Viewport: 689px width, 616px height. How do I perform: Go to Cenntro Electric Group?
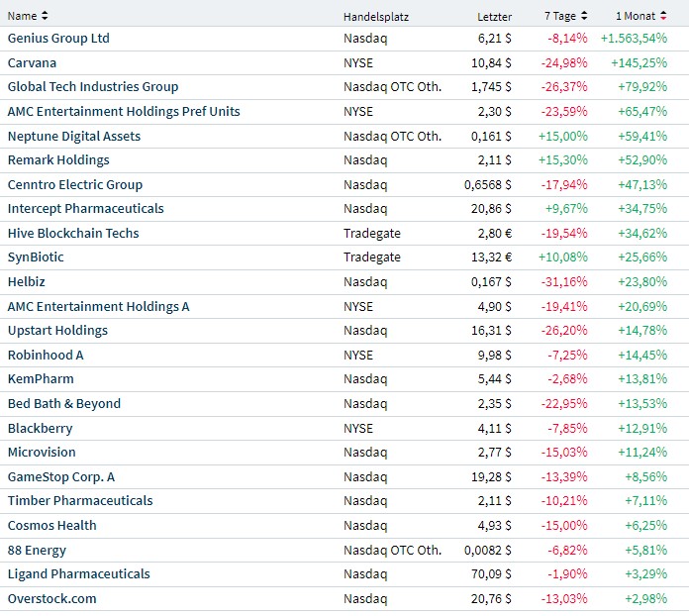click(x=75, y=185)
